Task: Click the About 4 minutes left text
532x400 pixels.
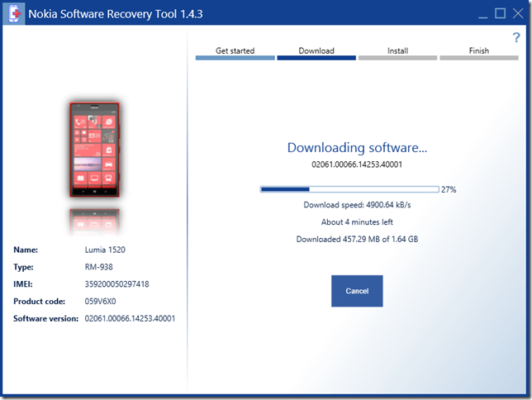Action: coord(357,222)
